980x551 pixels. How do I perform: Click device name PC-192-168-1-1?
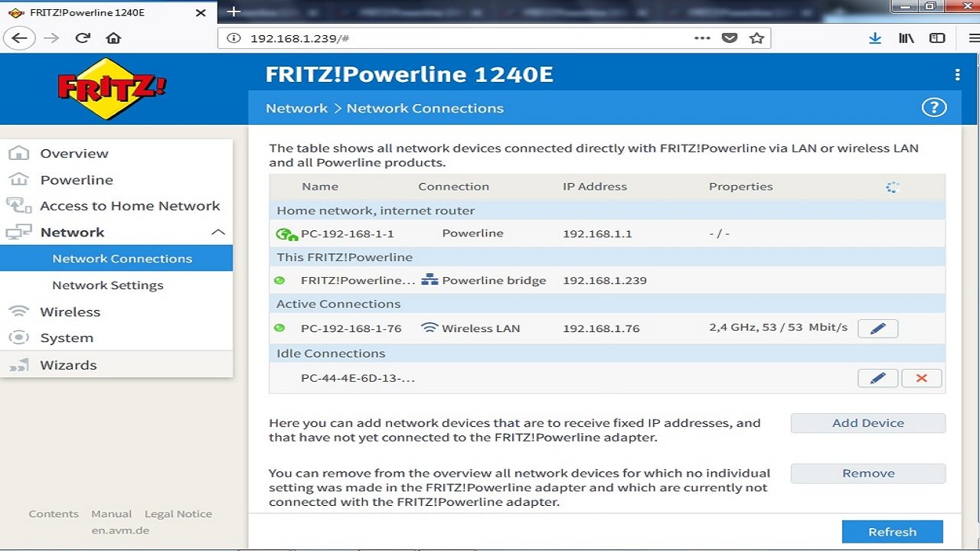tap(348, 233)
